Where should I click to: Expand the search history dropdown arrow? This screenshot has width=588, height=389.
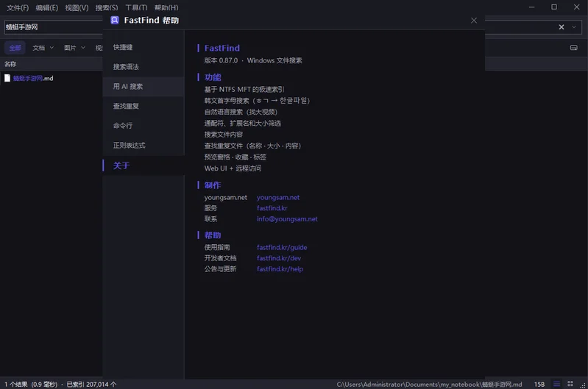[x=574, y=27]
